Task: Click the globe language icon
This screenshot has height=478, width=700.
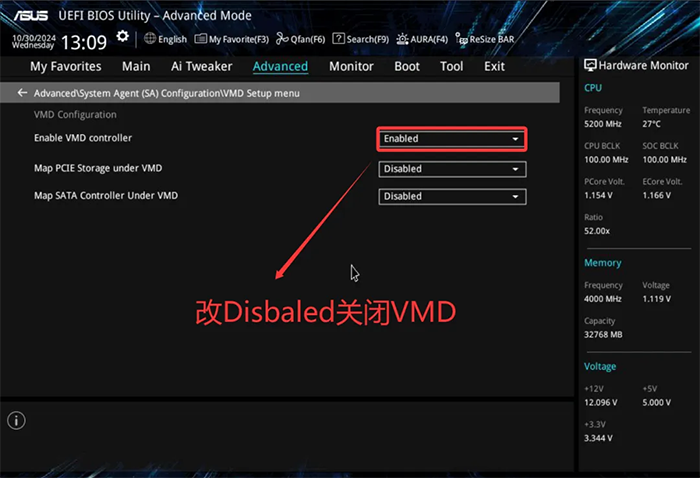Action: pyautogui.click(x=150, y=39)
